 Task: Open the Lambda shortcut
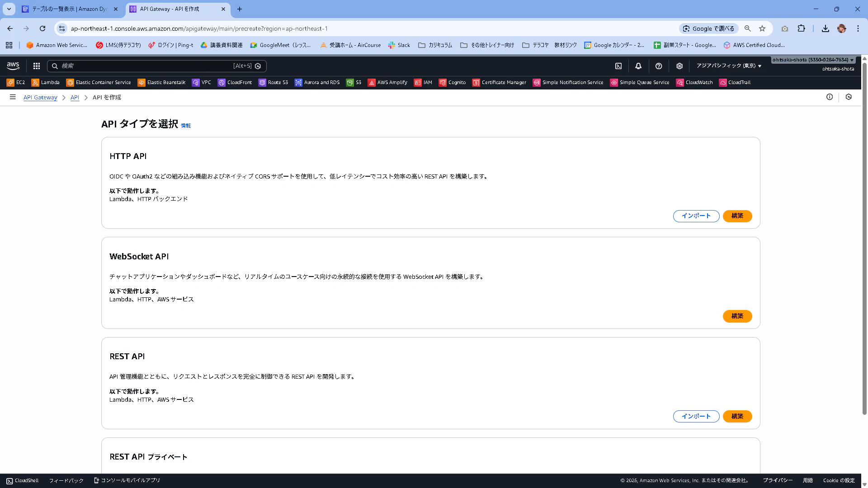tap(46, 83)
